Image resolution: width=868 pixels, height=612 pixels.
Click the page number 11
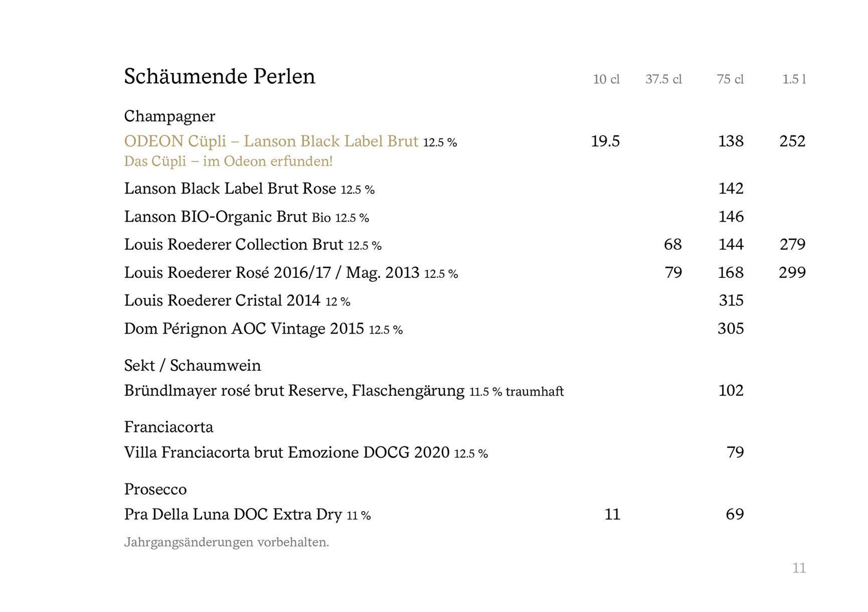[799, 568]
